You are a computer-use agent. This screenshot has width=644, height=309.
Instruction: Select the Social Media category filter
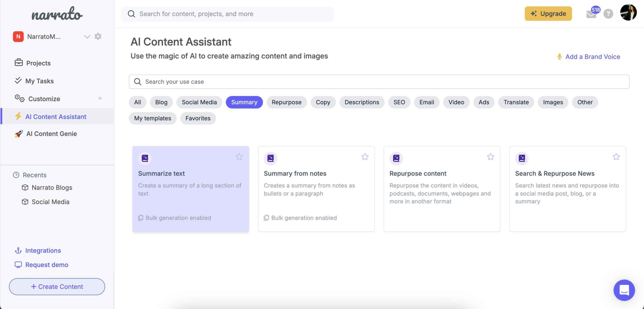(199, 102)
